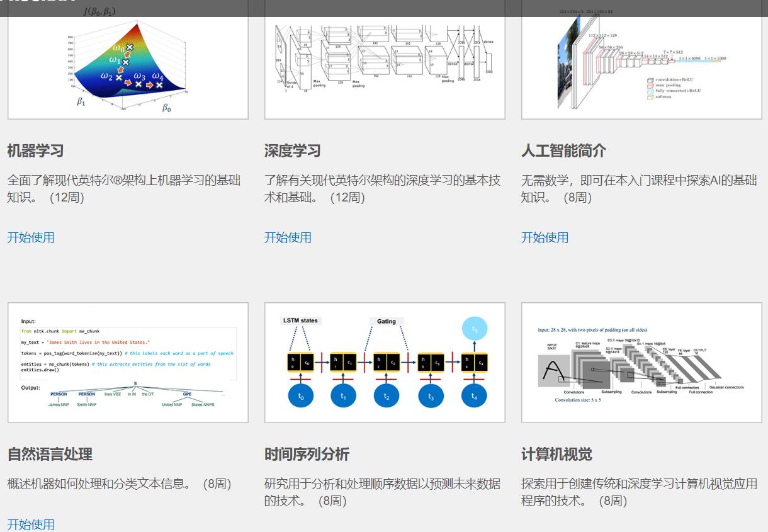Click 开始使用 under the 机器学习 course
The width and height of the screenshot is (768, 532).
[31, 237]
